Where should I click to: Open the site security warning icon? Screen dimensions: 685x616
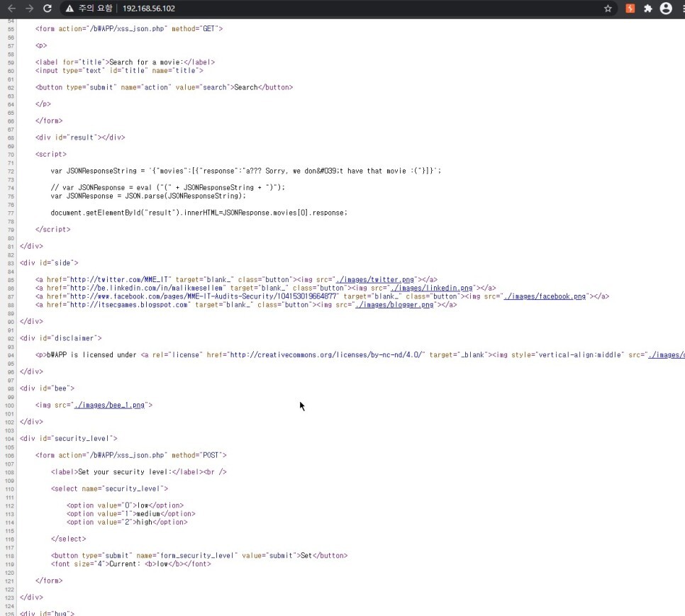point(69,9)
